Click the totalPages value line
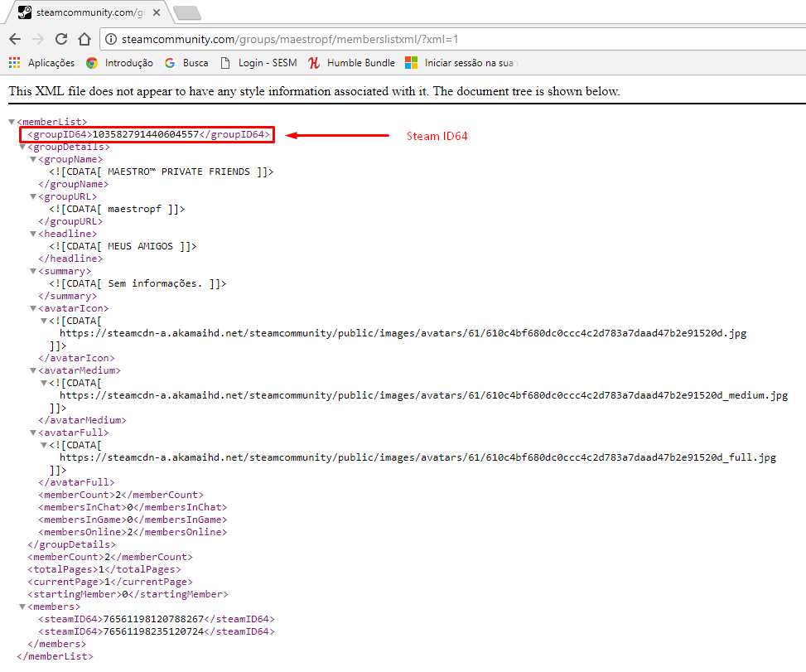 (104, 569)
